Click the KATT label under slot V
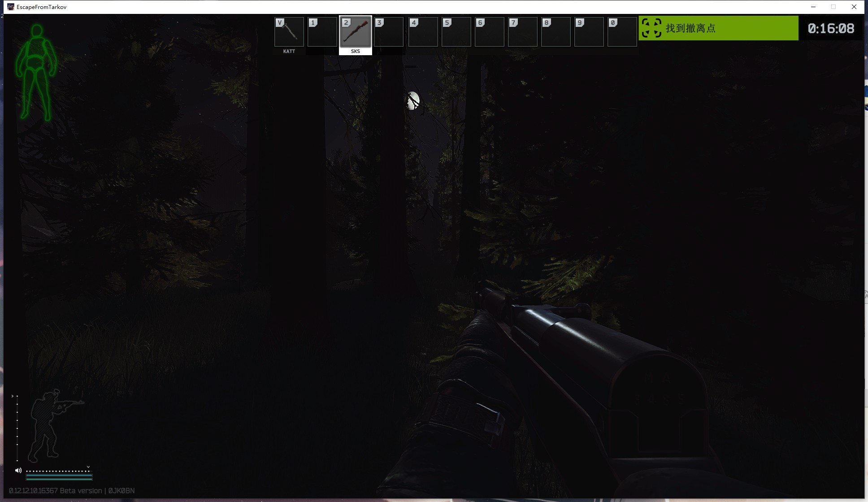This screenshot has width=868, height=502. coord(289,51)
